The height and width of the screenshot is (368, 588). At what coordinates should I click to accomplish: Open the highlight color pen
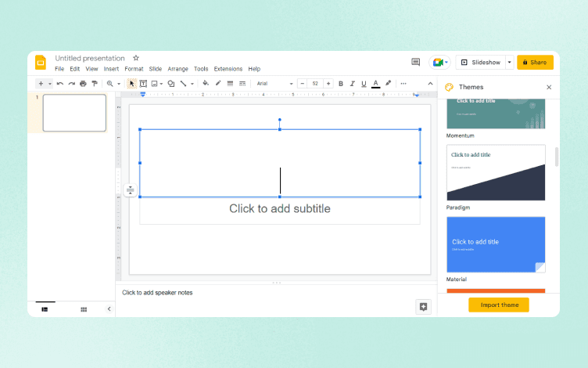388,83
